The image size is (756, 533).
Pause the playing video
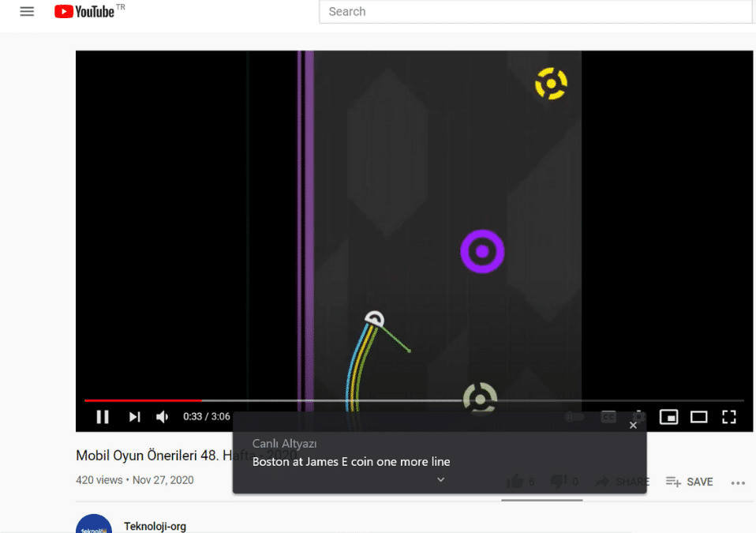click(x=103, y=417)
